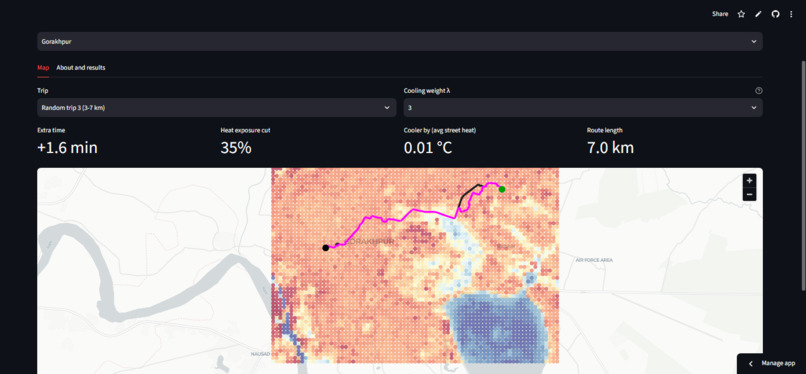Click the AIR FORCE AREA map label
The image size is (806, 374).
click(x=594, y=260)
